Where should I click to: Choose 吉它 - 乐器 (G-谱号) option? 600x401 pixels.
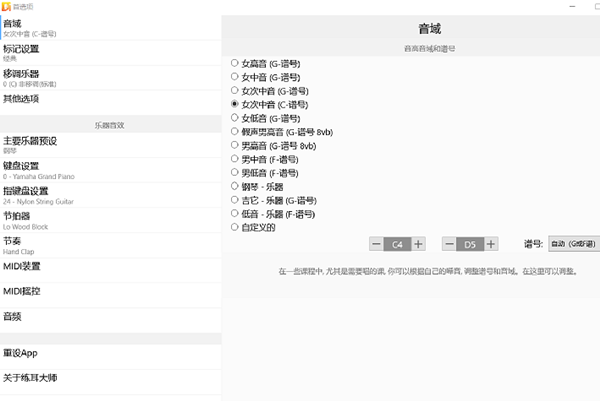235,200
